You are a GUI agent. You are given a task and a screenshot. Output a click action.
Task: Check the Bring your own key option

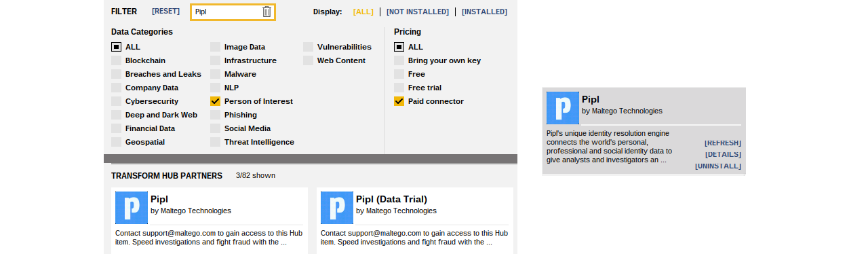[399, 60]
